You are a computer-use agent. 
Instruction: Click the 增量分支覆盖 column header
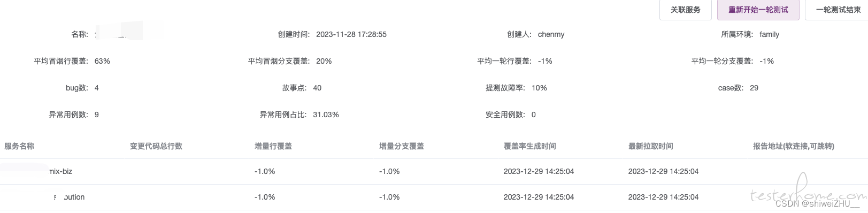(402, 146)
